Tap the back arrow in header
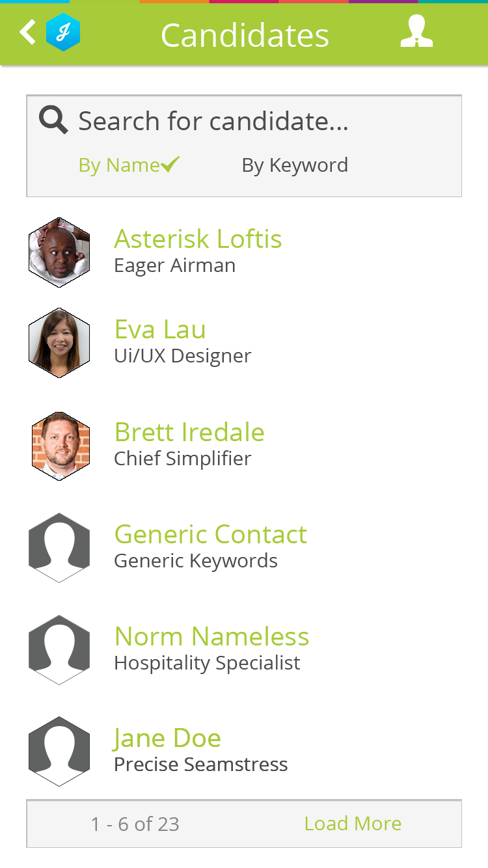 [27, 32]
